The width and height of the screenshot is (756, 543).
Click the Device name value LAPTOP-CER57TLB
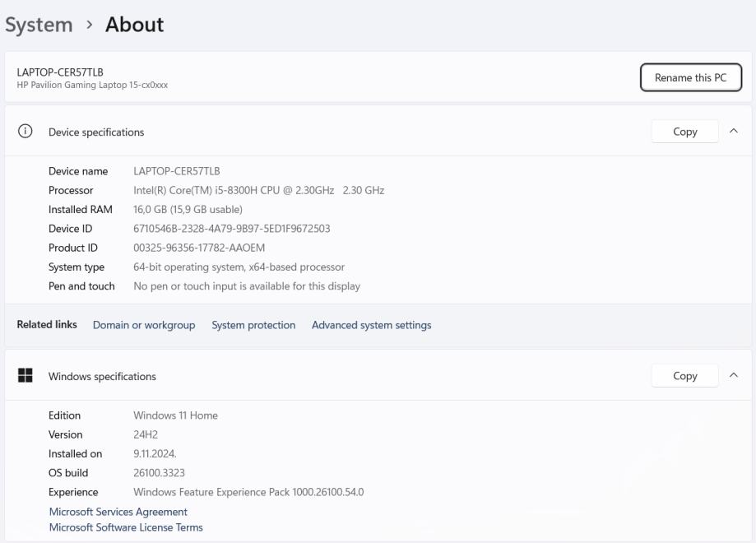pyautogui.click(x=177, y=171)
